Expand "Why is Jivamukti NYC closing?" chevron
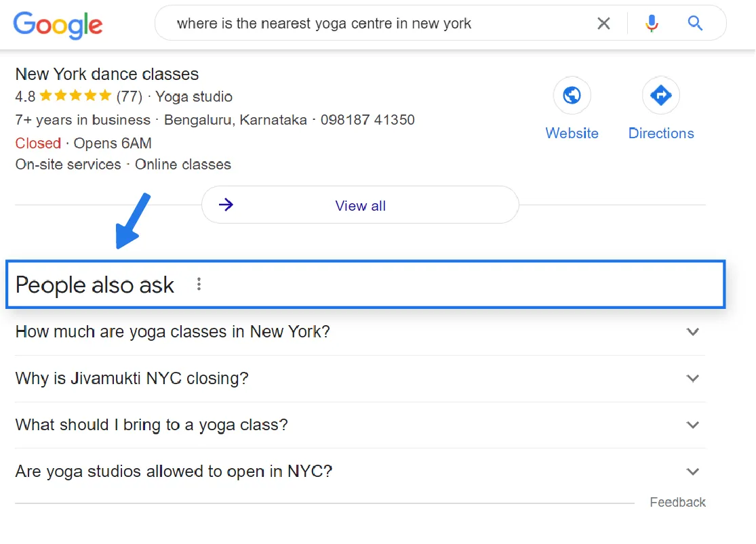The width and height of the screenshot is (756, 544). [x=692, y=378]
